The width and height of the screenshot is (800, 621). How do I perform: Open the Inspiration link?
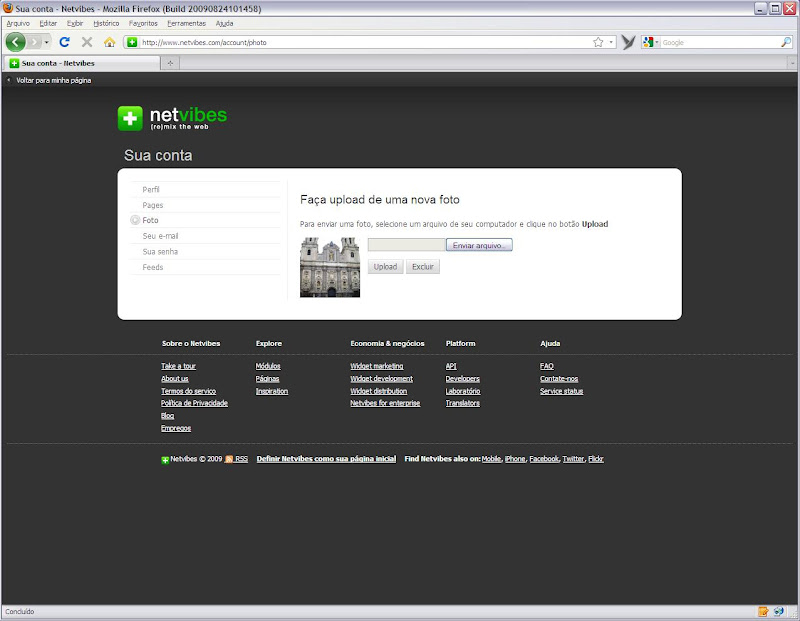[x=272, y=391]
